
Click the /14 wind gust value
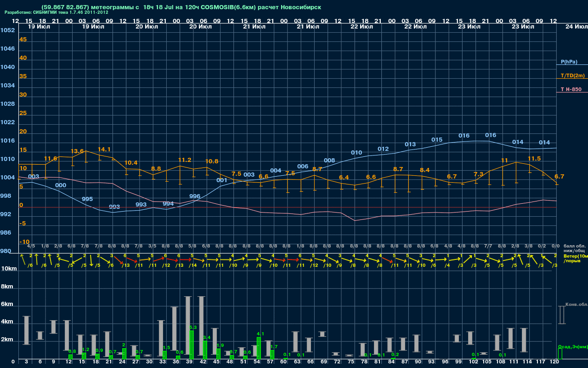(192, 265)
